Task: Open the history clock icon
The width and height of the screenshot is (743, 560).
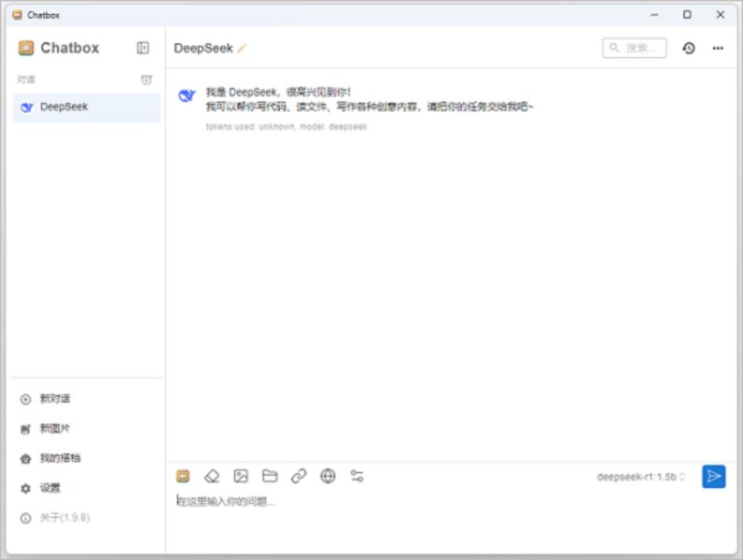Action: [x=689, y=48]
